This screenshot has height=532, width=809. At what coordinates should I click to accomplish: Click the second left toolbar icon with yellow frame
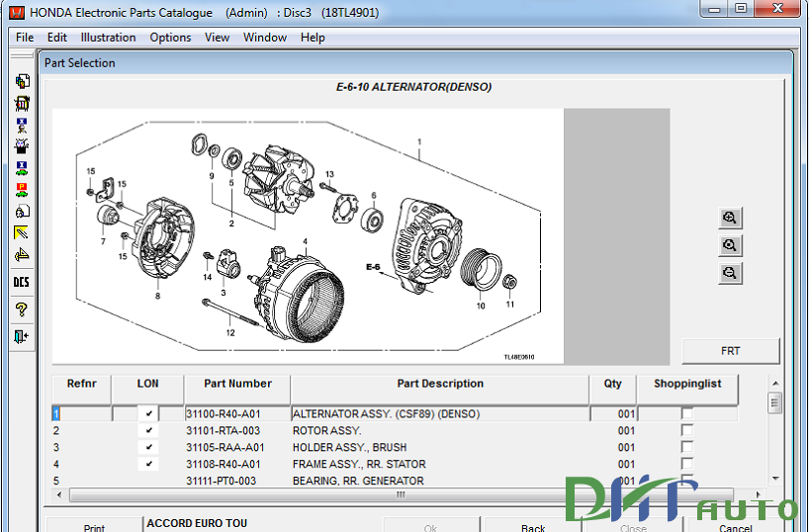point(22,104)
